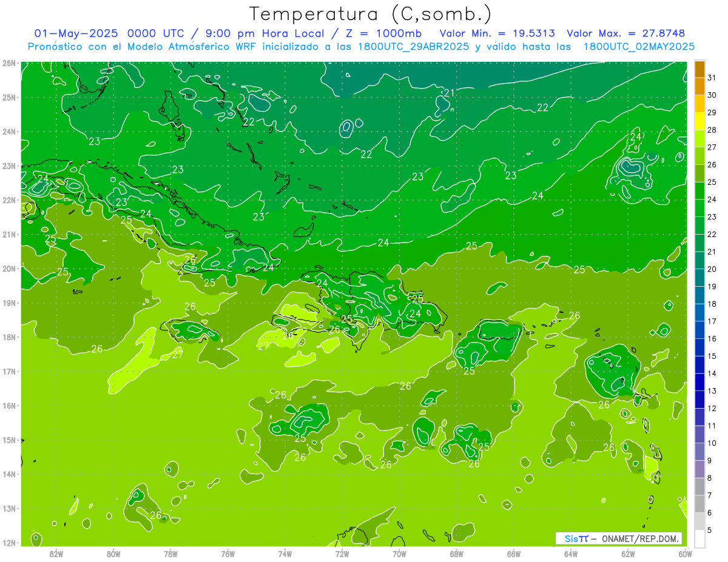Image resolution: width=728 pixels, height=562 pixels.
Task: Click the 'Valor Min. = 19.5313' text
Action: point(497,33)
